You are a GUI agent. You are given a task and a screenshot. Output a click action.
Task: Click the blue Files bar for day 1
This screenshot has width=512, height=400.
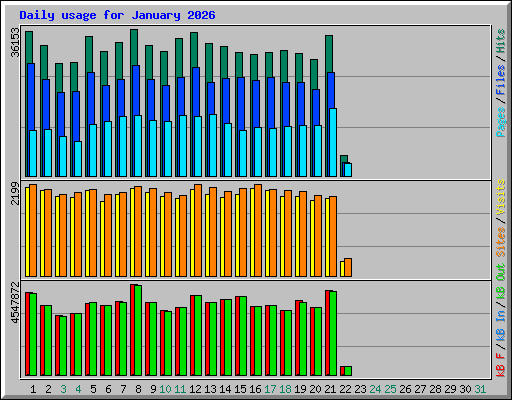30,97
